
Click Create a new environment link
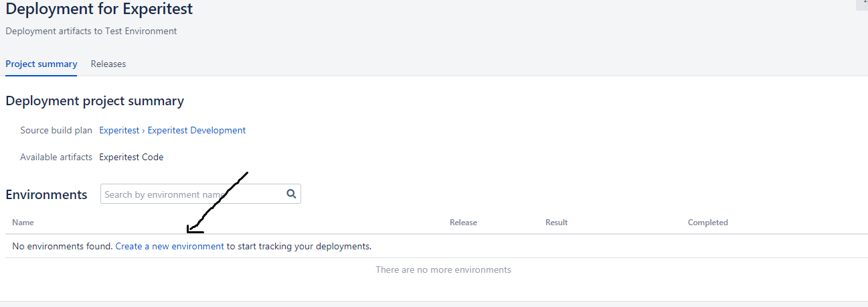click(x=170, y=246)
